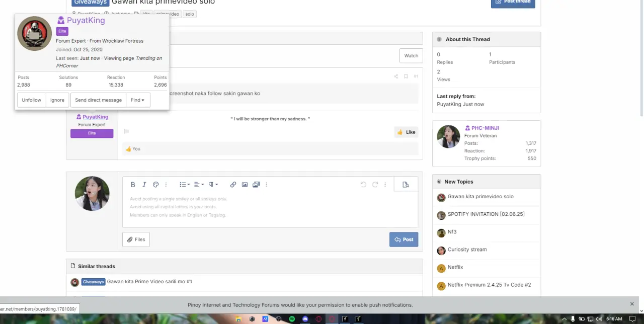
Task: Open the post #1 permalink
Action: [416, 76]
